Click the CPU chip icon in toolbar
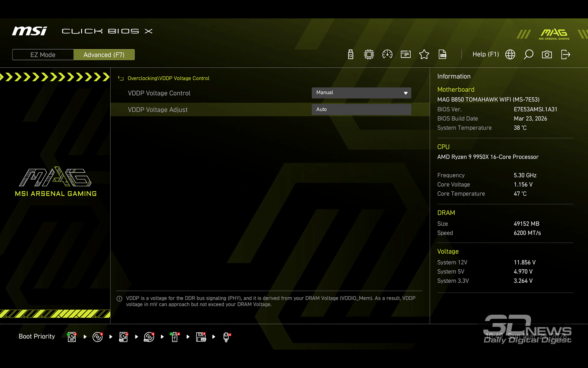Screen dimensions: 588x368 pos(369,54)
